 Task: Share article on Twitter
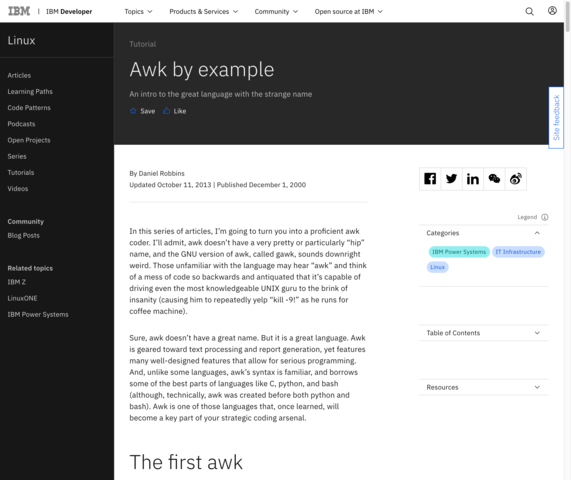[x=452, y=179]
